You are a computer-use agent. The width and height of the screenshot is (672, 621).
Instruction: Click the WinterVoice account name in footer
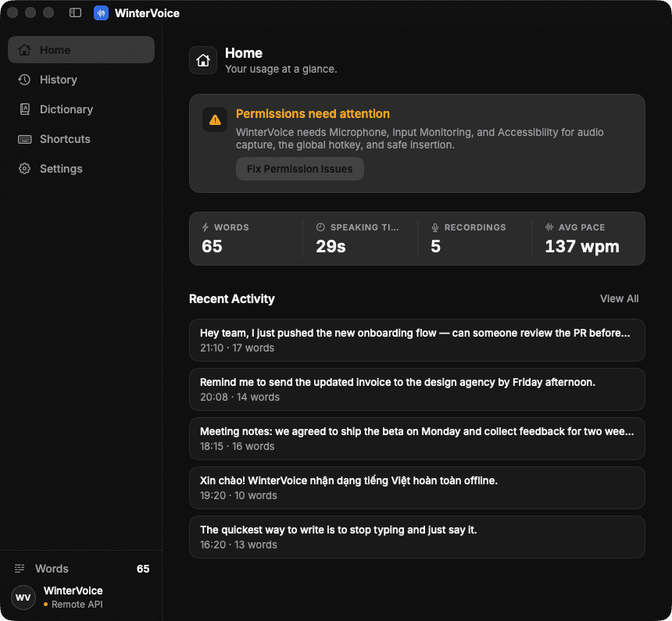click(x=73, y=591)
